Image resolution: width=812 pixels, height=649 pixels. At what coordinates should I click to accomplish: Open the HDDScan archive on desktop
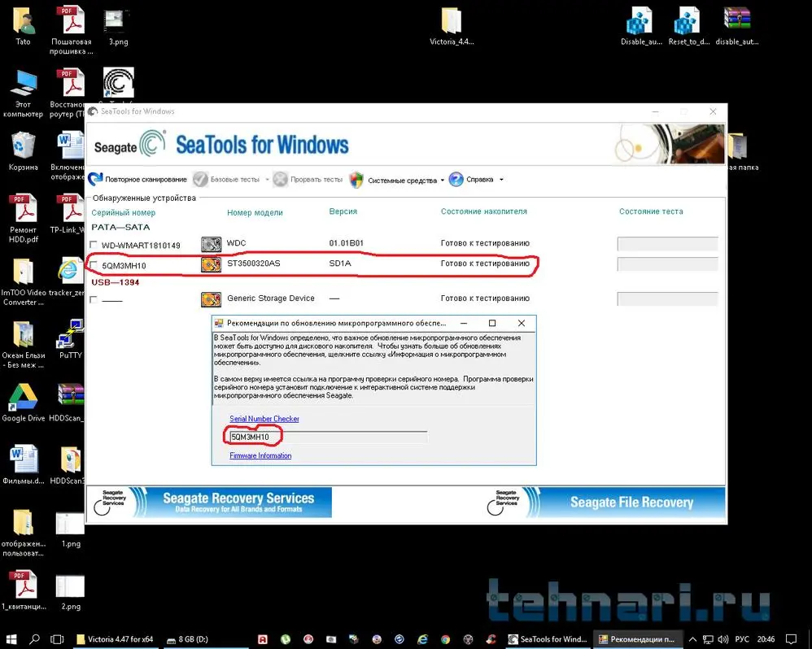click(66, 402)
